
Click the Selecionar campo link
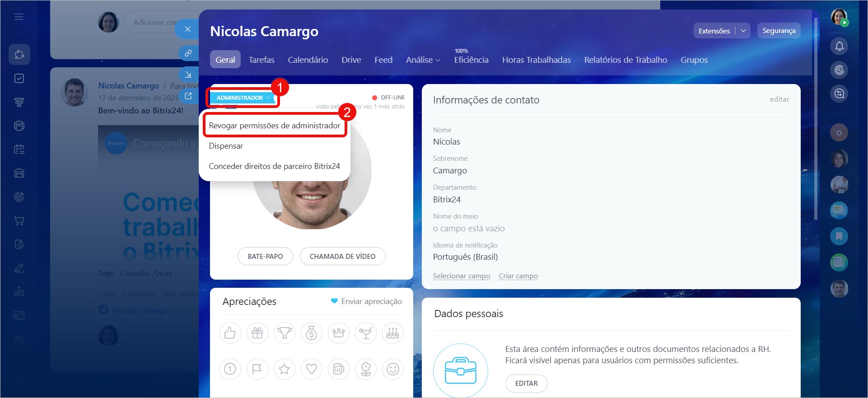tap(461, 276)
